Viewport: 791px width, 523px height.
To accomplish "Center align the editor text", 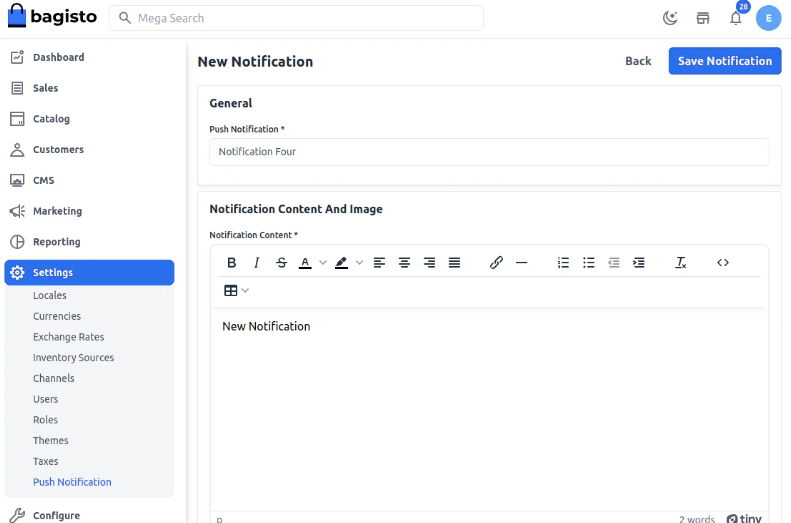I will click(404, 263).
